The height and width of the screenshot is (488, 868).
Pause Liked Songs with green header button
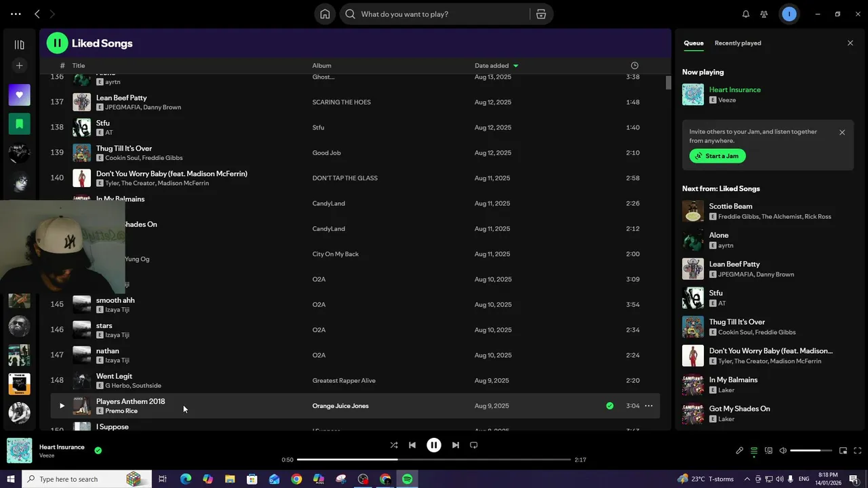tap(57, 43)
